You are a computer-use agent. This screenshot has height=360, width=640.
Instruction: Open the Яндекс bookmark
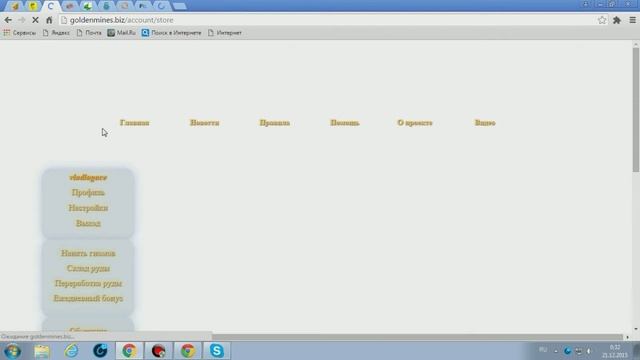pos(56,33)
